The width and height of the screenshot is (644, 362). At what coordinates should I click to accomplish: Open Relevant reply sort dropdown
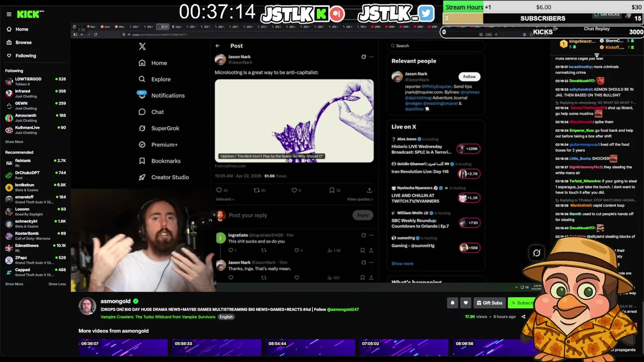[x=225, y=199]
